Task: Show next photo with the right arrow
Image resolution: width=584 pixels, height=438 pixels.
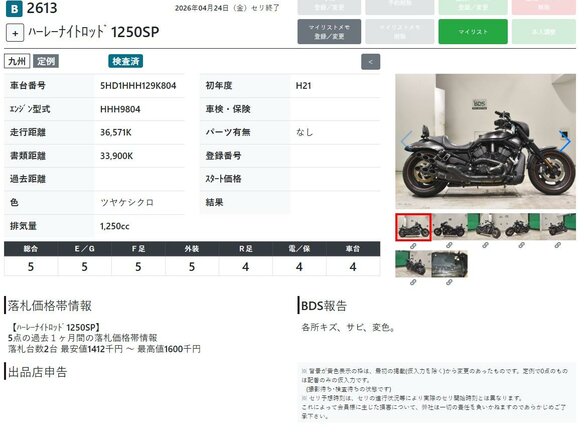Action: click(565, 142)
